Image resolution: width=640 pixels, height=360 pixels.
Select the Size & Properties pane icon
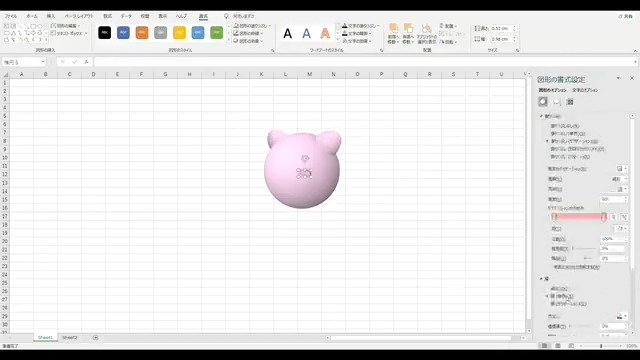click(570, 102)
